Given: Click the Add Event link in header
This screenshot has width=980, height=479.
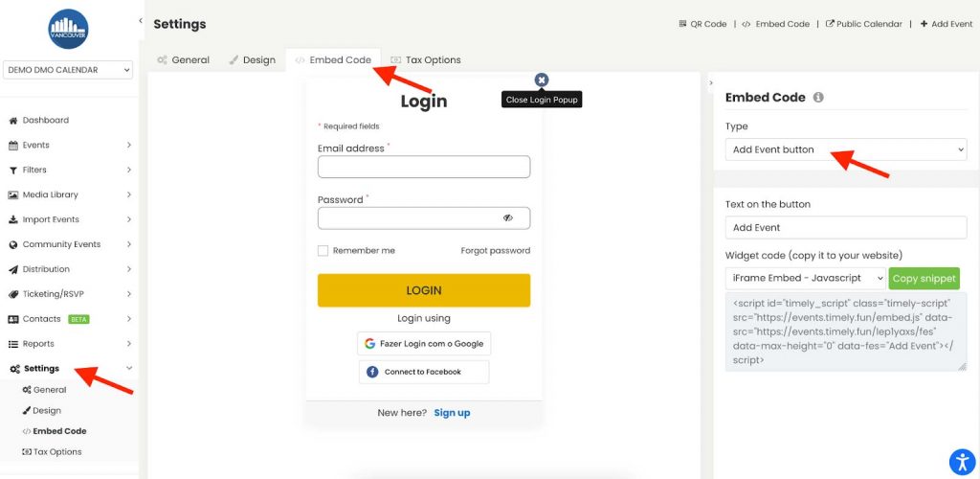Looking at the screenshot, I should click(x=947, y=24).
